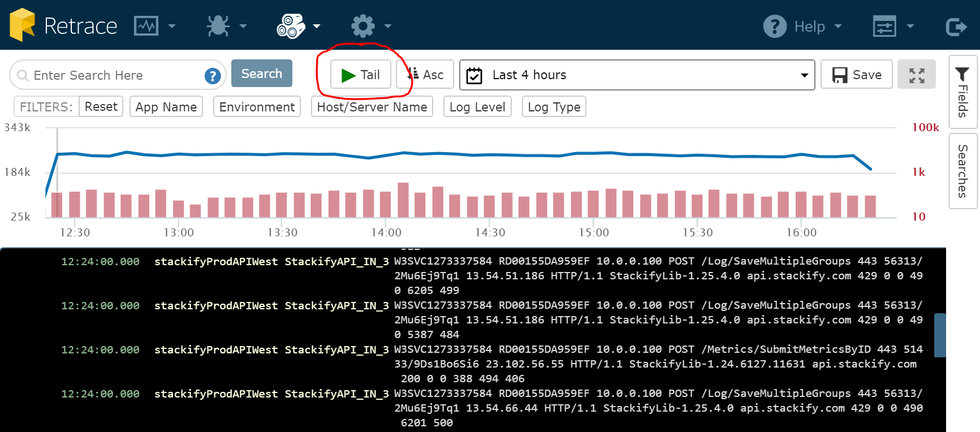Open the bug errors icon menu

tap(218, 26)
